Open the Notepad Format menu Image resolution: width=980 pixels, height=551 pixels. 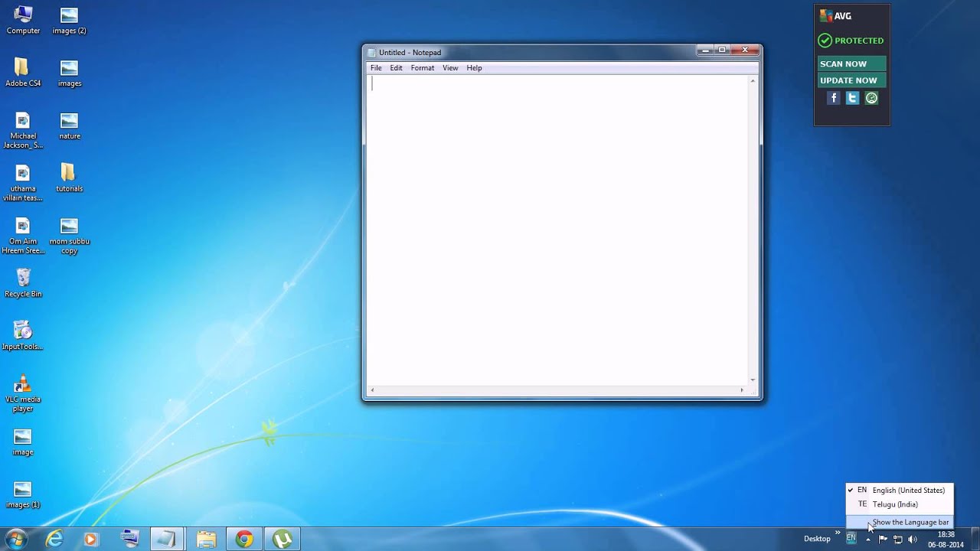423,68
